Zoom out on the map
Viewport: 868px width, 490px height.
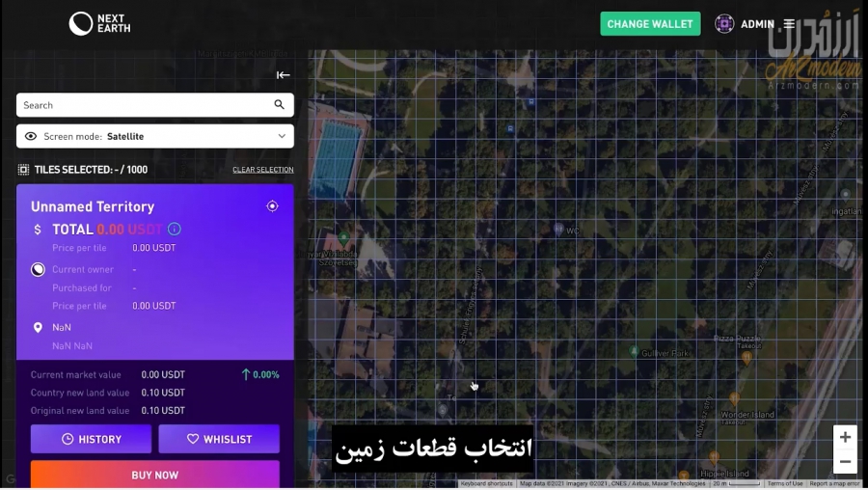click(x=845, y=461)
